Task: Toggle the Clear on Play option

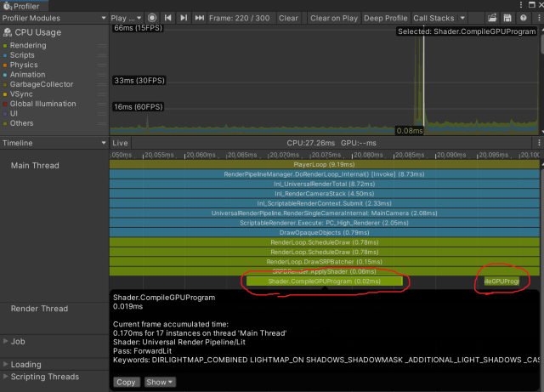Action: coord(334,18)
